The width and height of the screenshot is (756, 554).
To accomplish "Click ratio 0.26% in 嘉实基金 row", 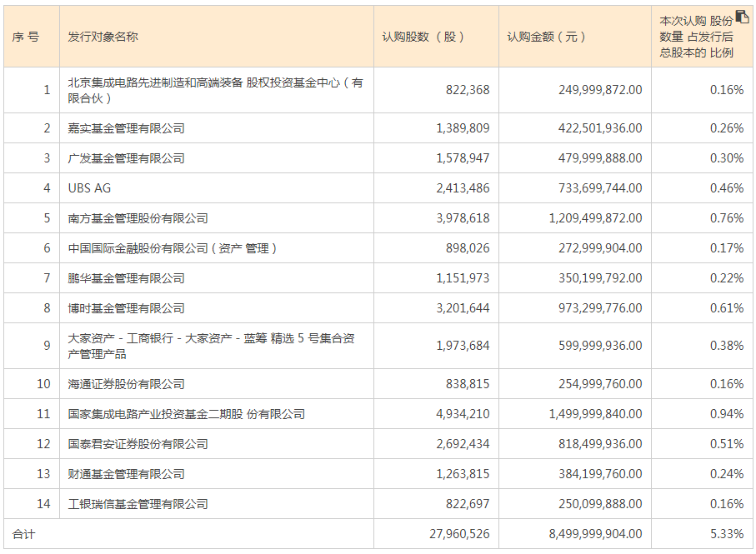I will point(727,128).
